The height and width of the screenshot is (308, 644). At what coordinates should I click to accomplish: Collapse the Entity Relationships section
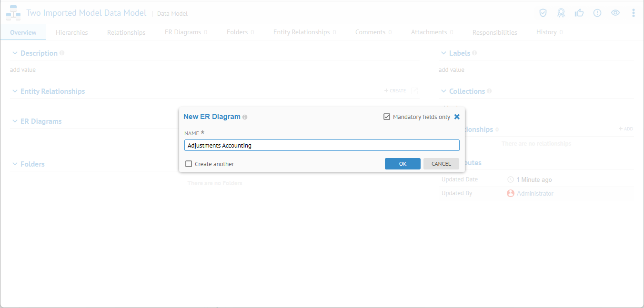[15, 91]
